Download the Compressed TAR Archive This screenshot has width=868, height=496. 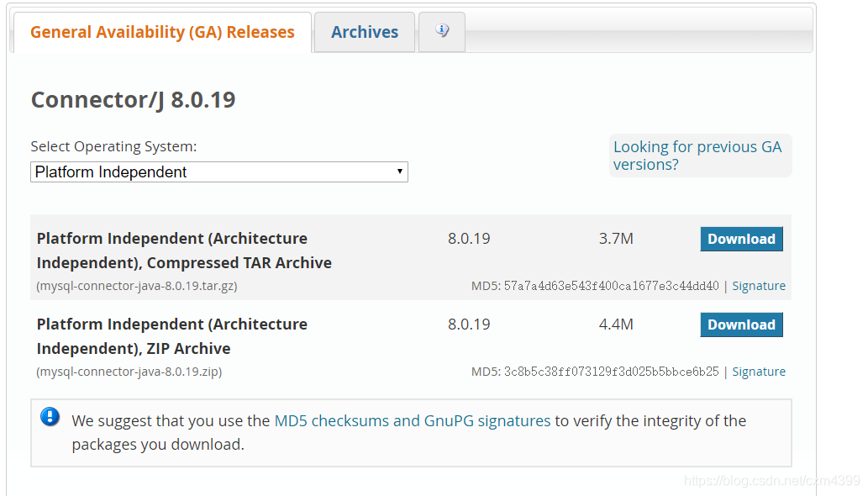(x=741, y=240)
